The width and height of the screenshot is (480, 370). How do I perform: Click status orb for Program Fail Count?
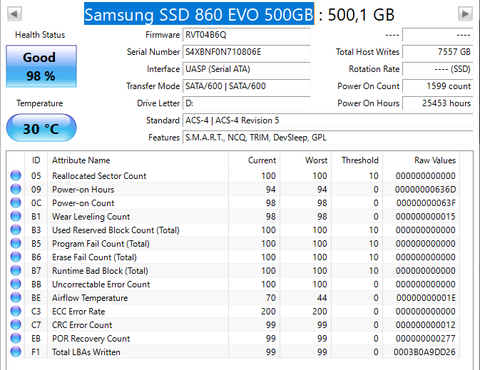pyautogui.click(x=16, y=243)
